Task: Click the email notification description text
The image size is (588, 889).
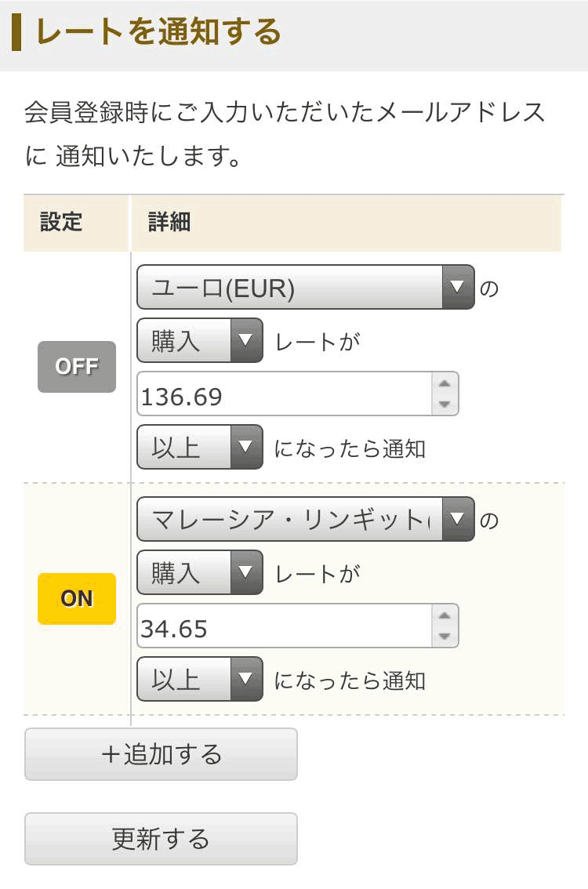Action: pos(285,134)
